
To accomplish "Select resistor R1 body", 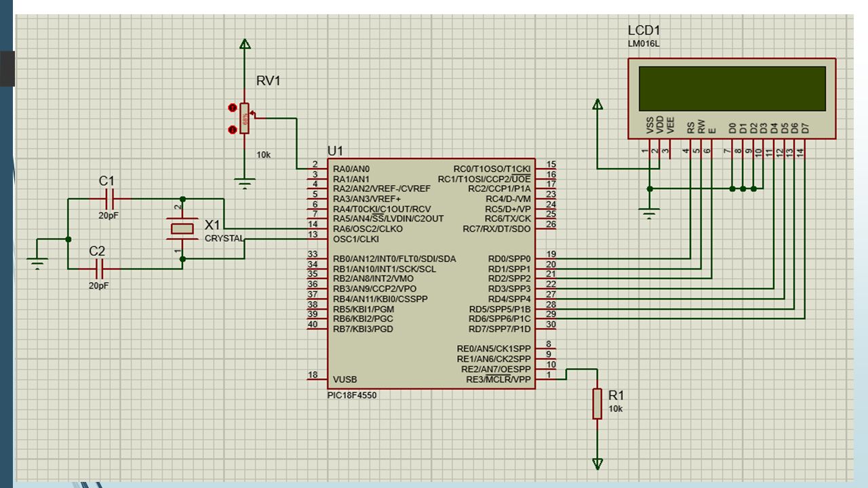I will (x=597, y=403).
